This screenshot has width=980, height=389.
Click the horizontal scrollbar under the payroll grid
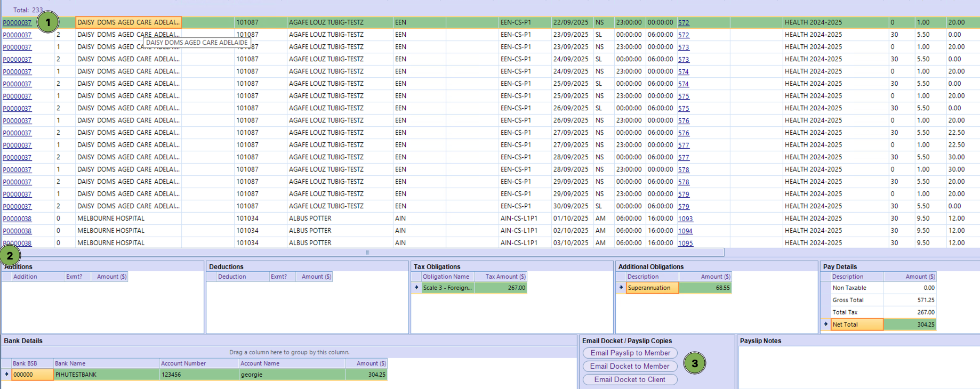pyautogui.click(x=367, y=253)
